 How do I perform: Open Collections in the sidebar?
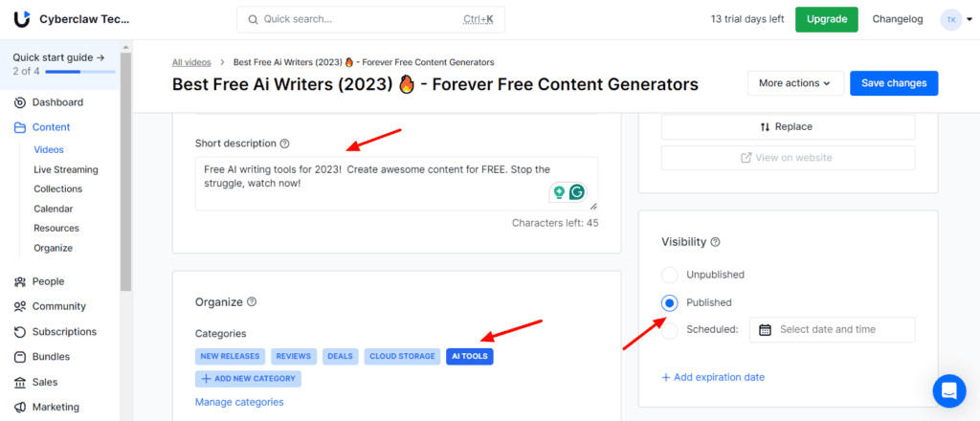point(58,189)
